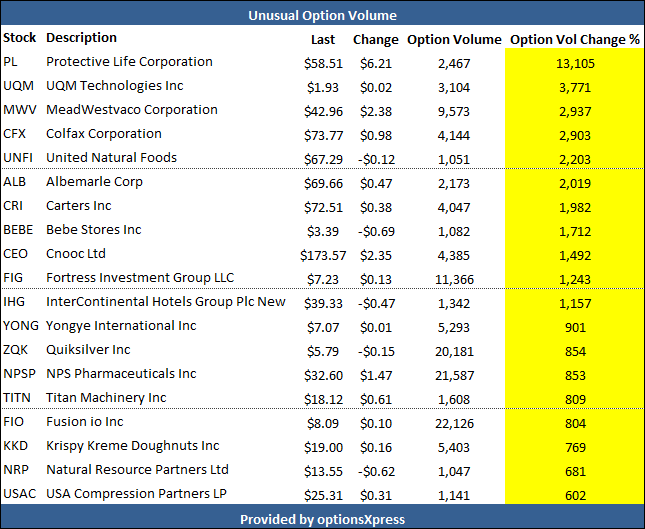The height and width of the screenshot is (529, 645).
Task: Select 'Albemarle Corp' cell
Action: point(94,182)
